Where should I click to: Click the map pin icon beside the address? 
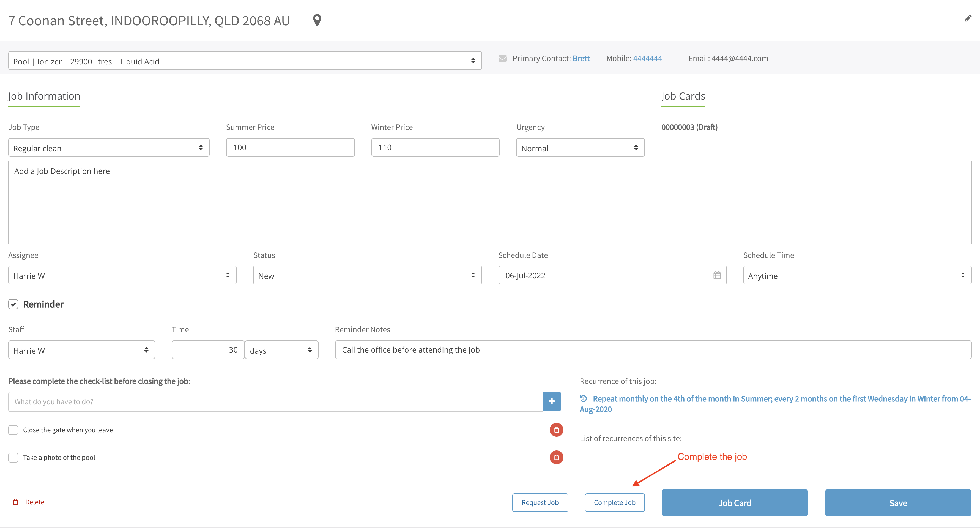pyautogui.click(x=317, y=20)
